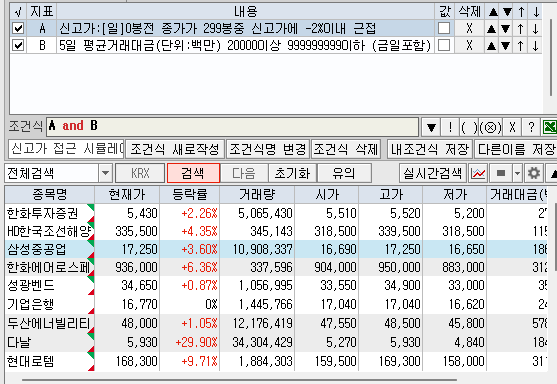
Task: Click the thin down arrow in row A
Action: point(535,28)
